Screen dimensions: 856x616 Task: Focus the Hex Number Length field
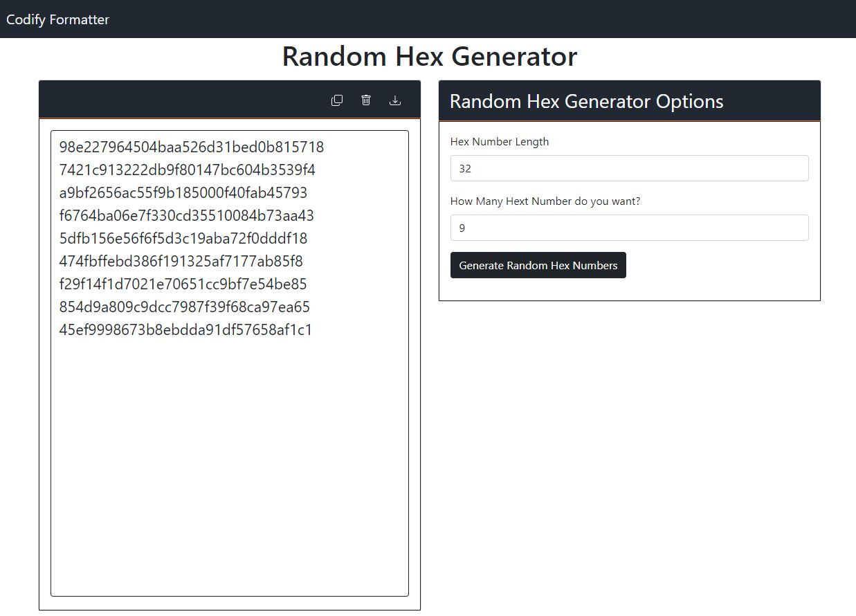[x=629, y=168]
